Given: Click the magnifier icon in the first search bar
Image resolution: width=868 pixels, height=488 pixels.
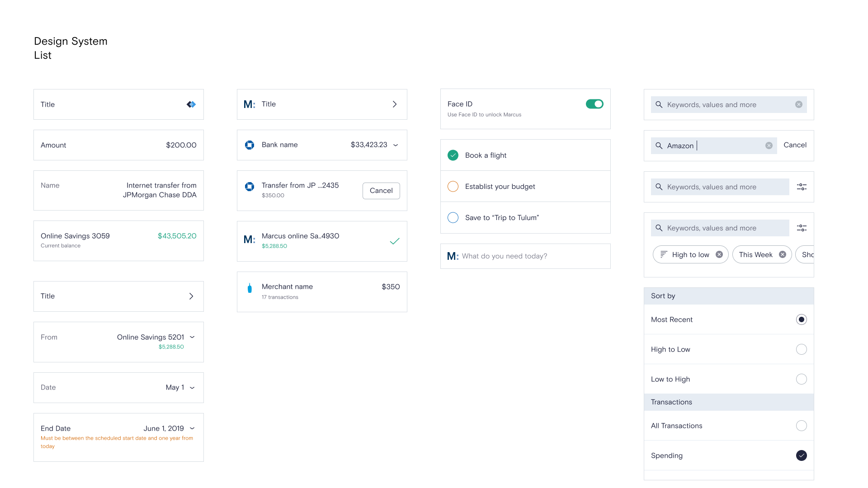Looking at the screenshot, I should [x=659, y=104].
